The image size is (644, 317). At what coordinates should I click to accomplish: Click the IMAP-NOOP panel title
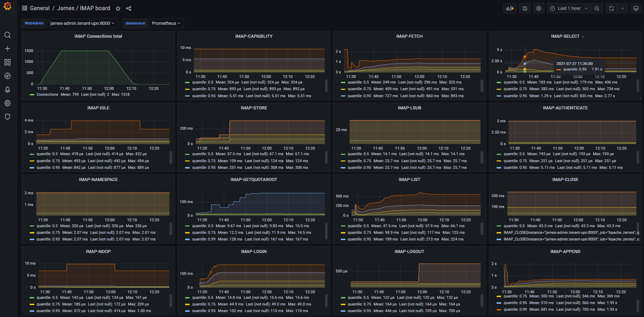(x=98, y=252)
